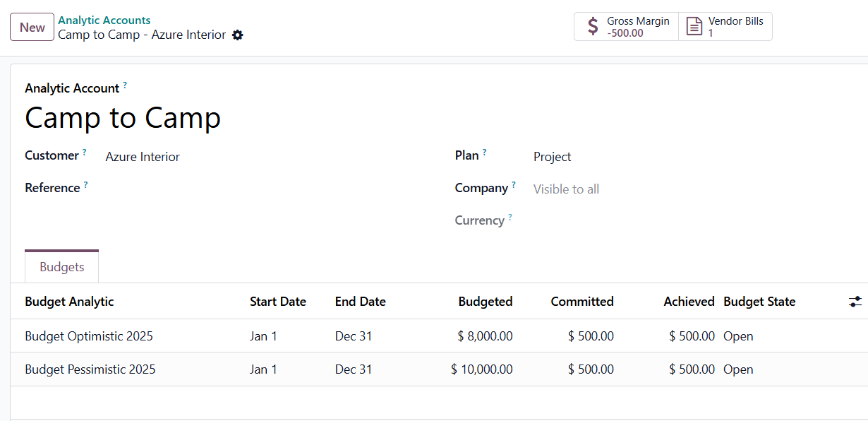Click the gear settings icon beside breadcrumb

(x=238, y=35)
